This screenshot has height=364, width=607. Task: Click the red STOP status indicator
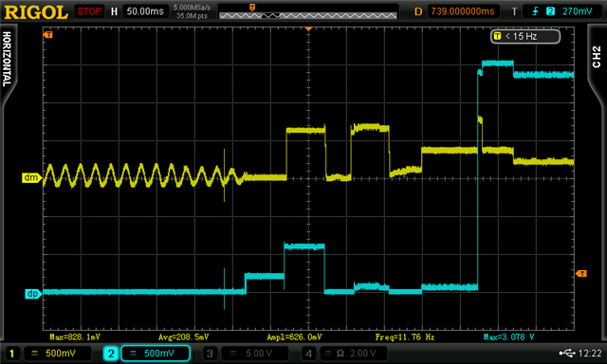[x=89, y=11]
